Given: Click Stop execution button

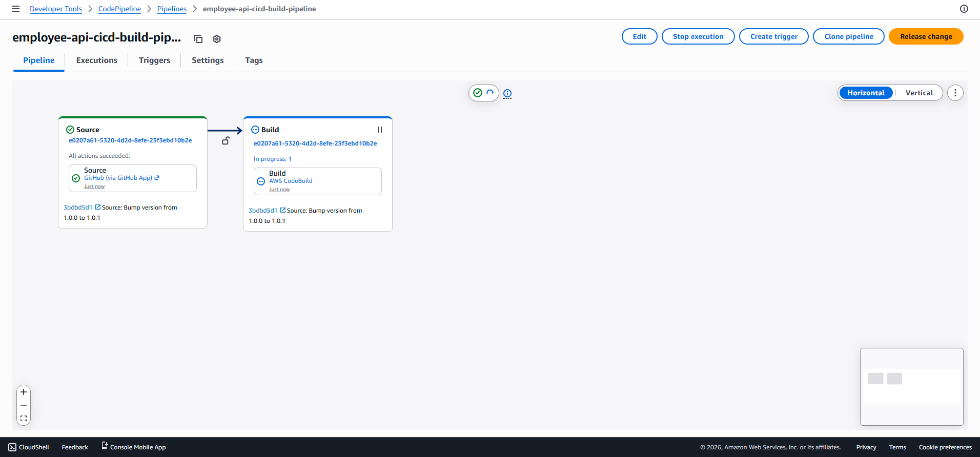Looking at the screenshot, I should coord(698,36).
